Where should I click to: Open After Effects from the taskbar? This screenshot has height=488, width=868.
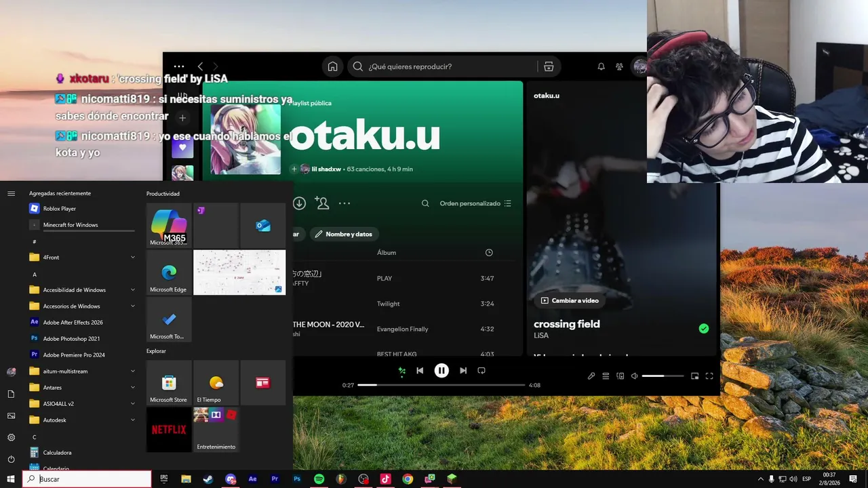(x=252, y=479)
